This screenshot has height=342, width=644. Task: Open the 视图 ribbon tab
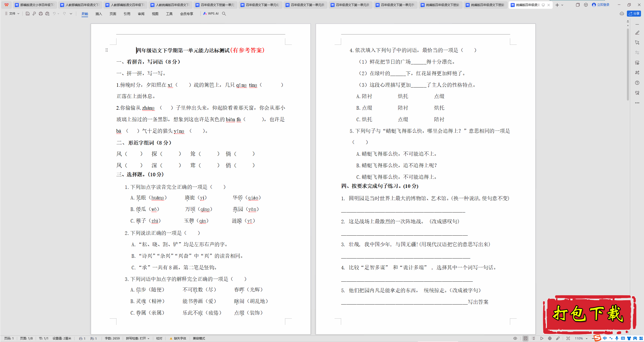pyautogui.click(x=155, y=14)
